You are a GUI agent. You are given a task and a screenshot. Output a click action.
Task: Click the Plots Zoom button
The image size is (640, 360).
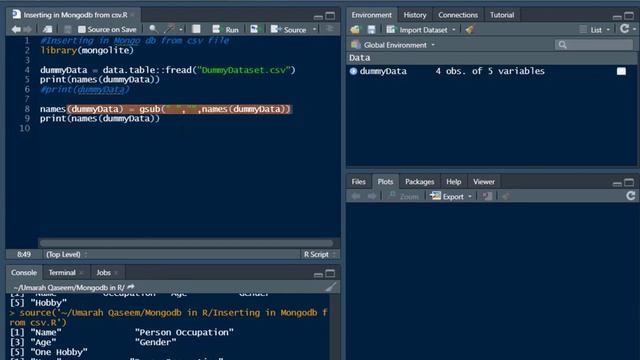(x=403, y=196)
